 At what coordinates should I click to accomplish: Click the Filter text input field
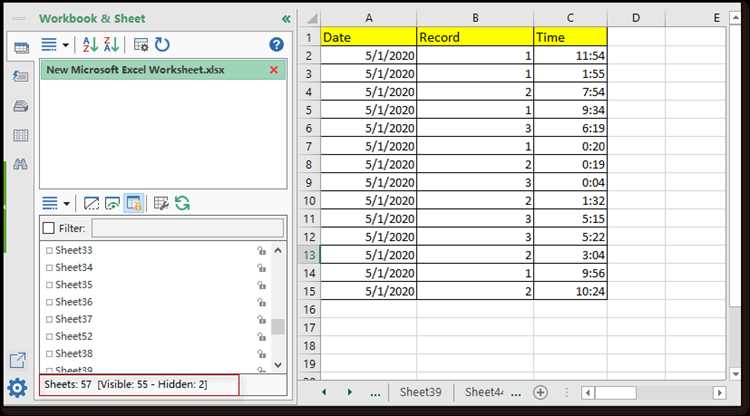coord(188,228)
